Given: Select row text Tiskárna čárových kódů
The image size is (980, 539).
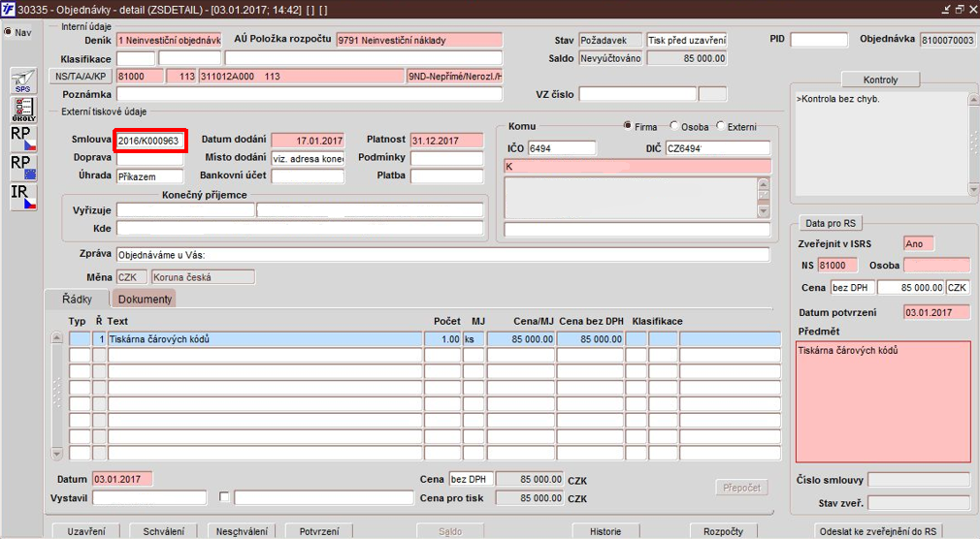Looking at the screenshot, I should click(x=265, y=339).
